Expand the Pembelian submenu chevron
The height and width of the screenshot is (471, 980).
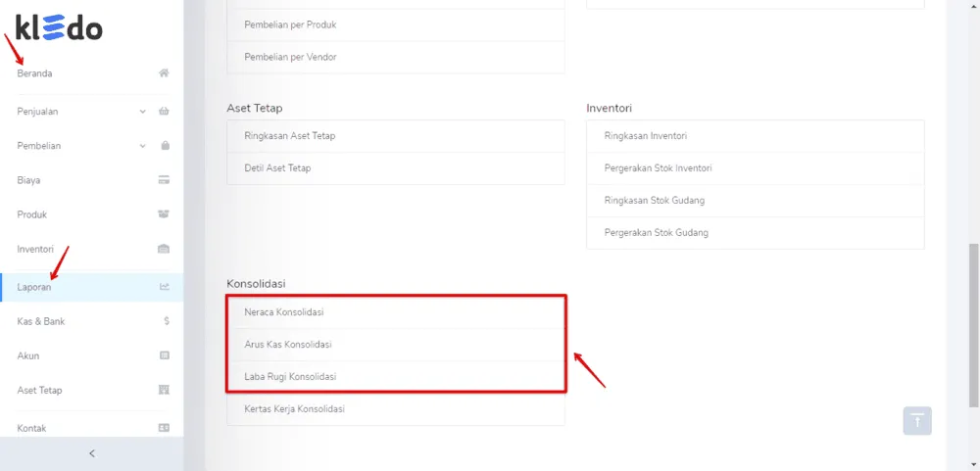142,146
